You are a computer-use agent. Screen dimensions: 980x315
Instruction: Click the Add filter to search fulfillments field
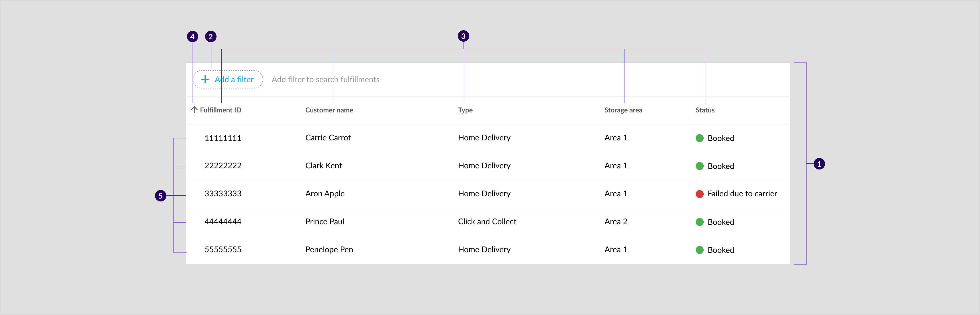coord(325,79)
